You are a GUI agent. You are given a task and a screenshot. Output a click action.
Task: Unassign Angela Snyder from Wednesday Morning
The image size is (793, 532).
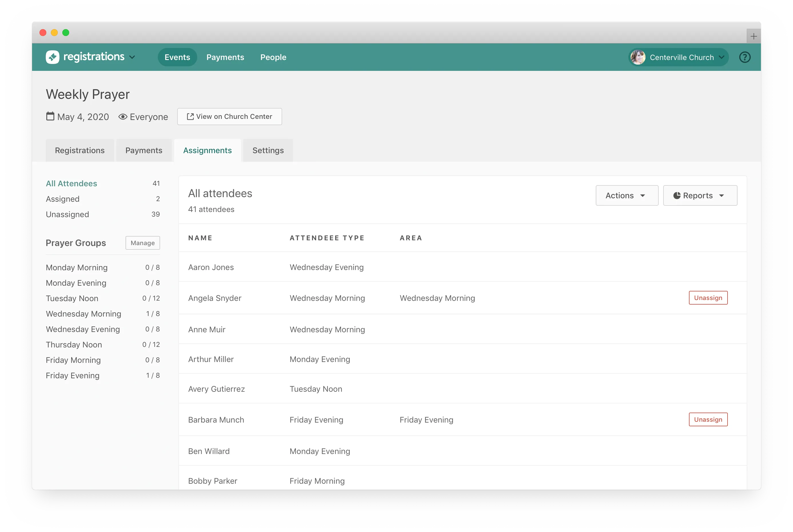pyautogui.click(x=708, y=298)
